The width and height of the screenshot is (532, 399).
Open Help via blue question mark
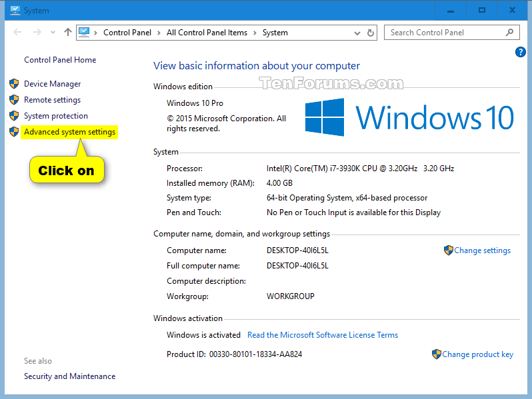[520, 52]
